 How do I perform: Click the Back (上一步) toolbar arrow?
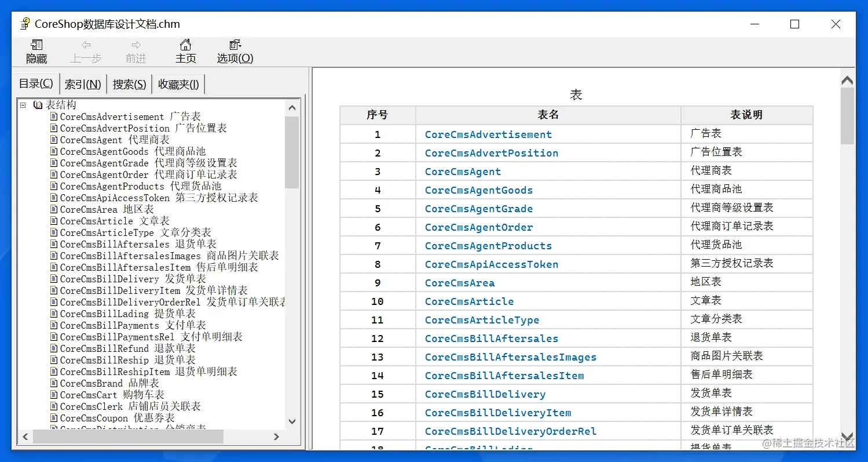(x=86, y=45)
